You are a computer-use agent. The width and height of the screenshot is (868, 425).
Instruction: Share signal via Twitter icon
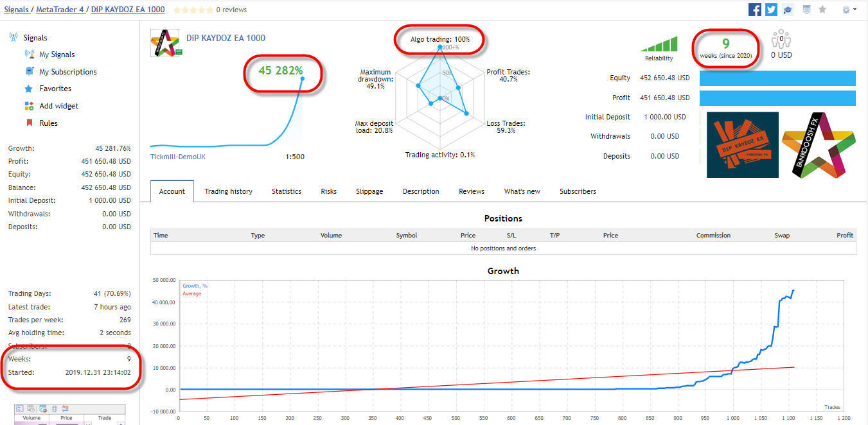click(771, 10)
